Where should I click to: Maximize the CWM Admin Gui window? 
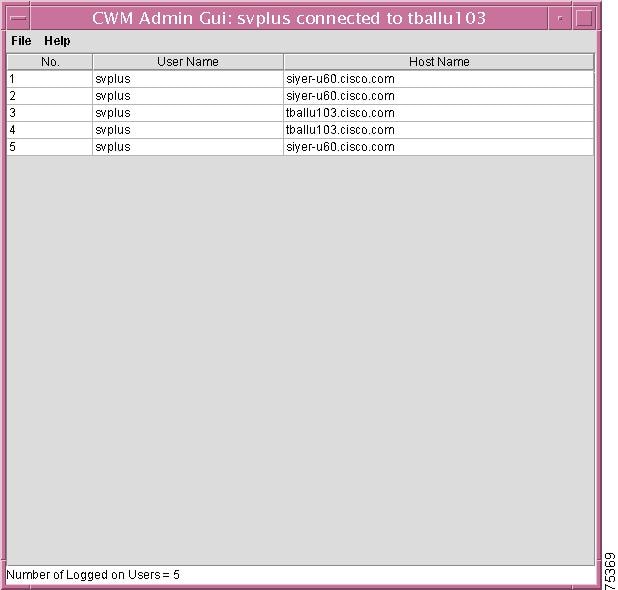point(584,18)
